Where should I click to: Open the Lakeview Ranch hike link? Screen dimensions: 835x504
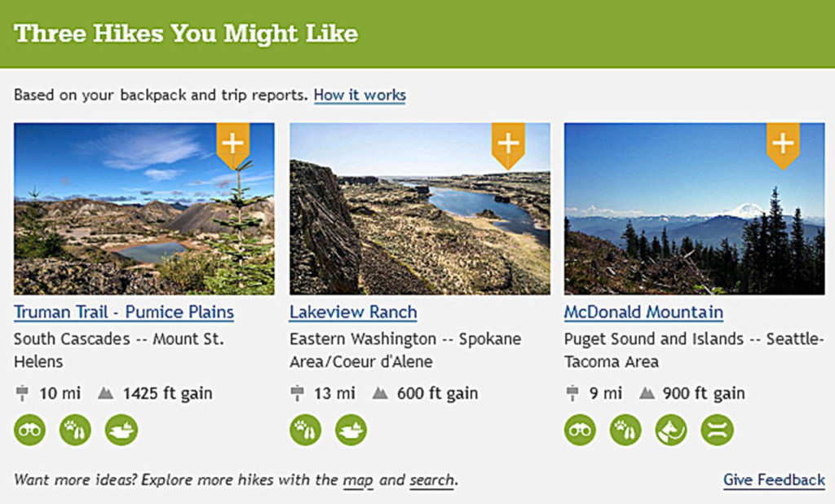(x=353, y=312)
